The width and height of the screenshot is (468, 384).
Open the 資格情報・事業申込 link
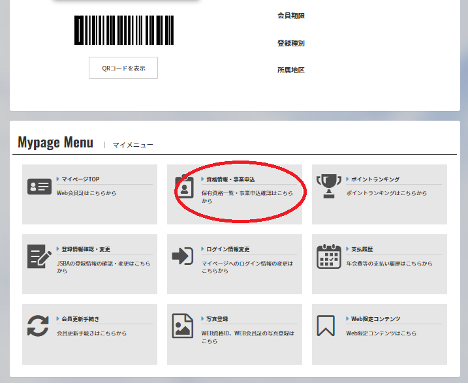[230, 179]
